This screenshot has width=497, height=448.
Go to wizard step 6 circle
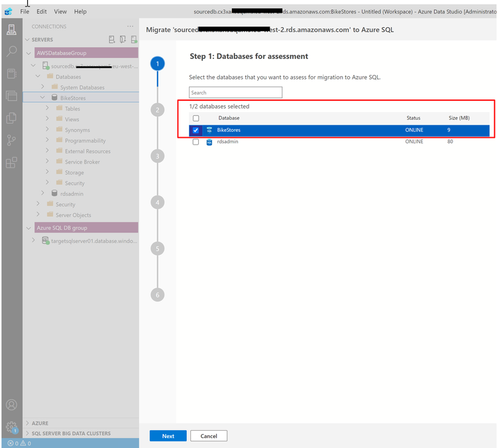coord(158,295)
